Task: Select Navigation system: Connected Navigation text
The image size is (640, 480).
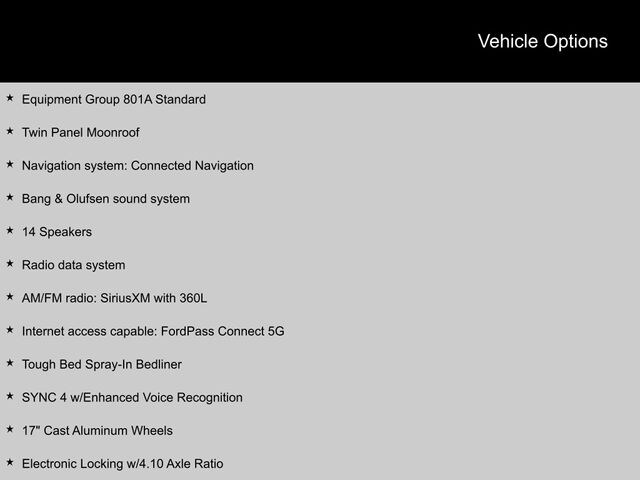Action: (x=138, y=165)
